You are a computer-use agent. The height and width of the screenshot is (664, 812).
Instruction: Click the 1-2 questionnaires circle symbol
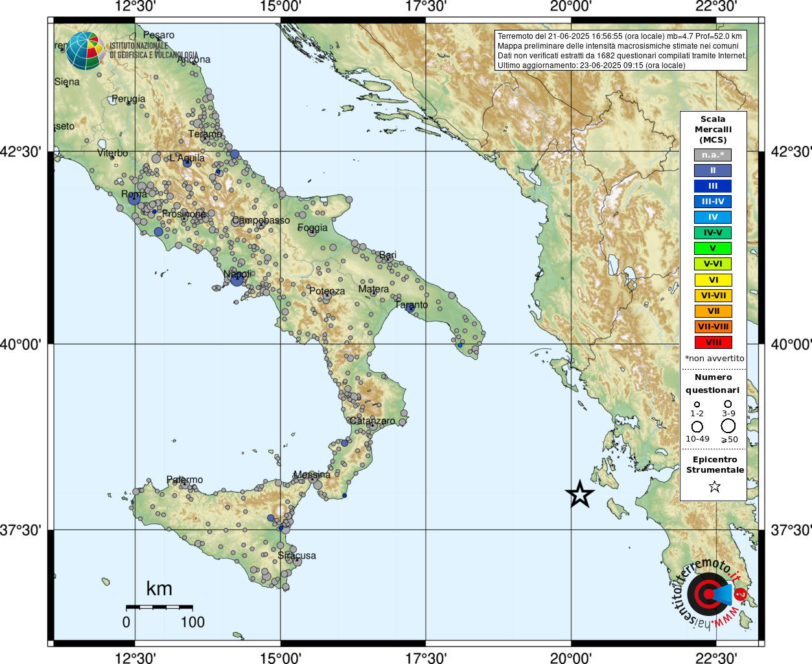coord(697,404)
